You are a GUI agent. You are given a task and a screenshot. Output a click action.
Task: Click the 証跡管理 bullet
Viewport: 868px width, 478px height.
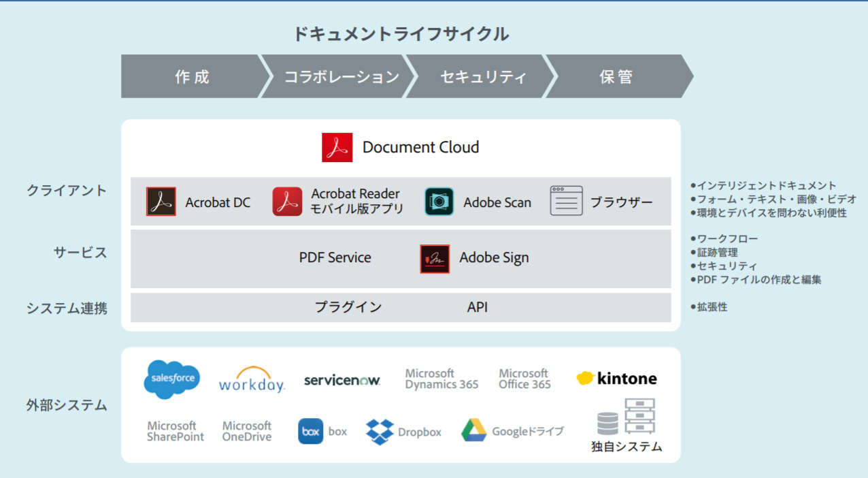tap(714, 253)
